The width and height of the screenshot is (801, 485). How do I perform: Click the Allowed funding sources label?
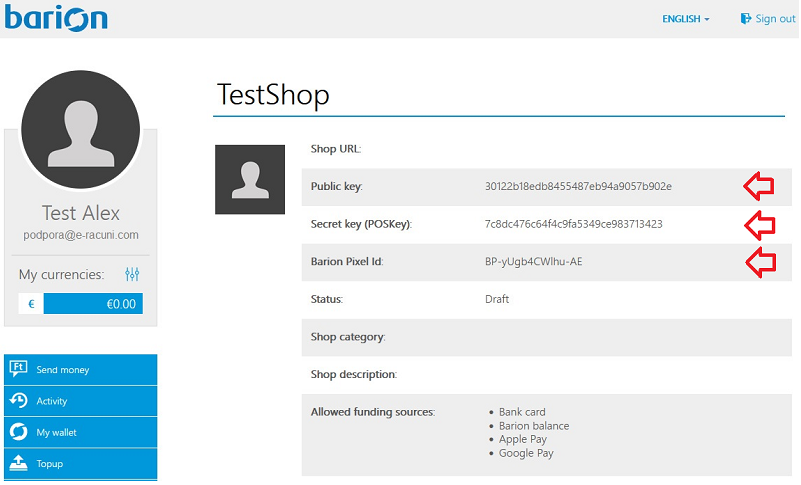pos(373,412)
